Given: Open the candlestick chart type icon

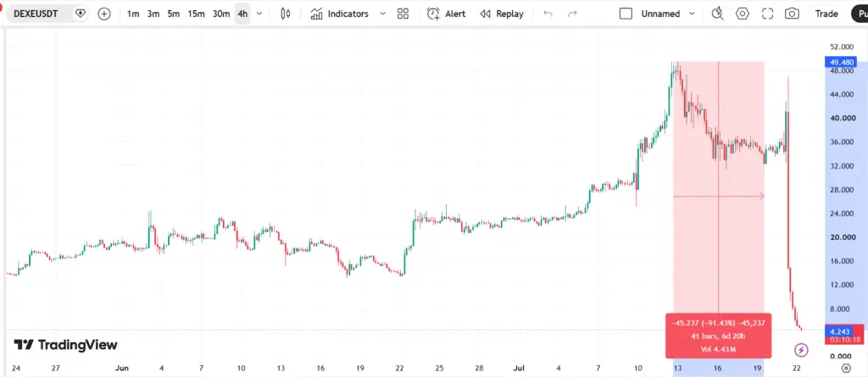Looking at the screenshot, I should coord(286,14).
